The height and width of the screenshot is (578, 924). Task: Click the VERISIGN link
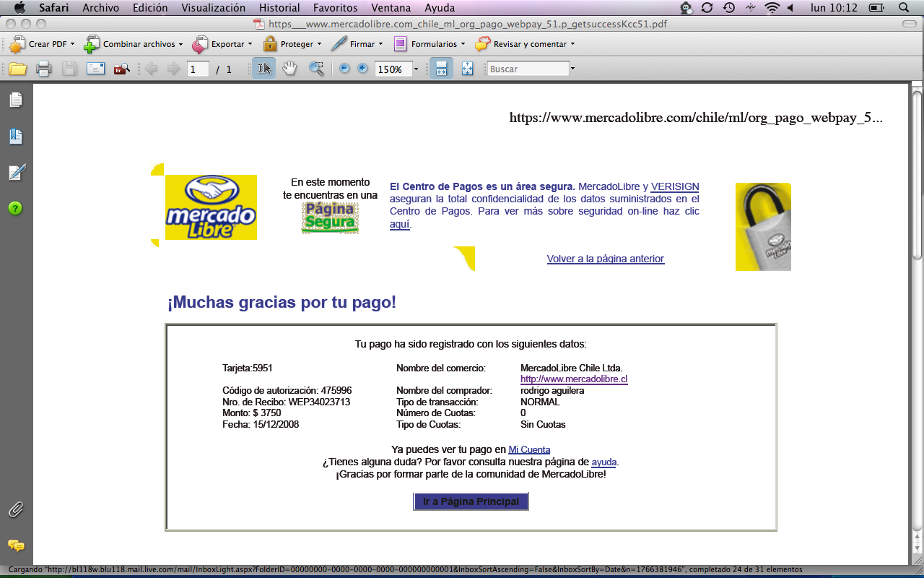[675, 186]
